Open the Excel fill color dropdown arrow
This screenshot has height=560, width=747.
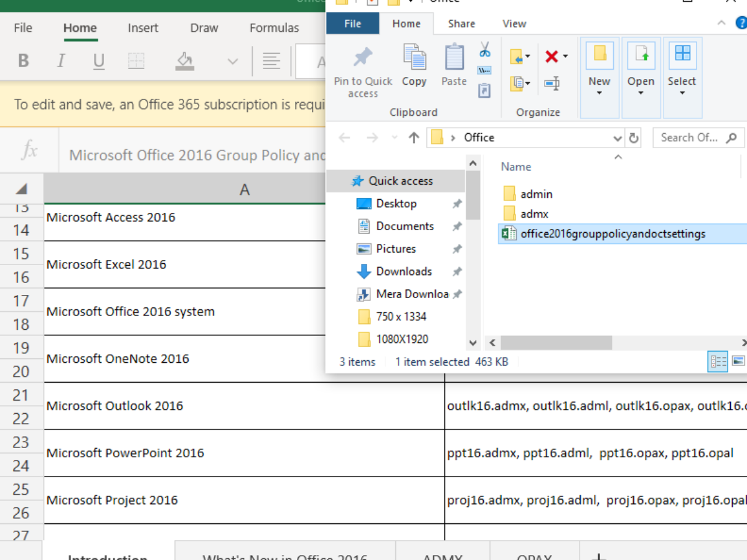click(x=233, y=61)
